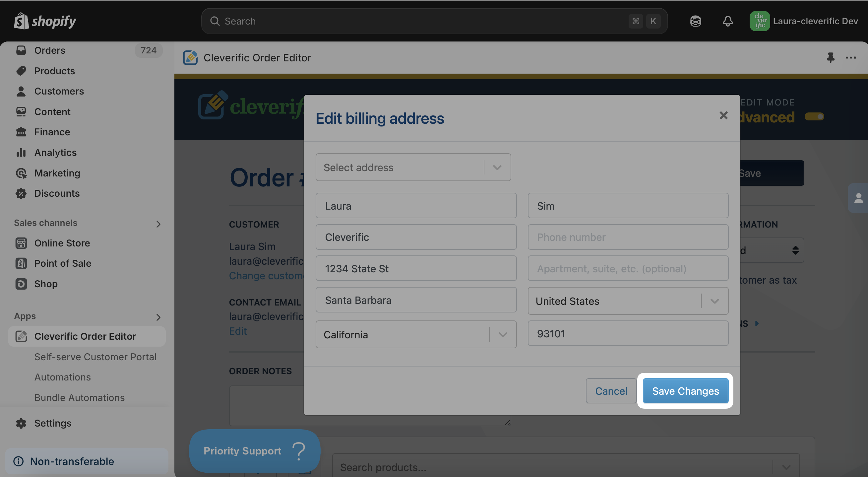The width and height of the screenshot is (868, 477).
Task: Open Bundle Automations
Action: [x=80, y=397]
